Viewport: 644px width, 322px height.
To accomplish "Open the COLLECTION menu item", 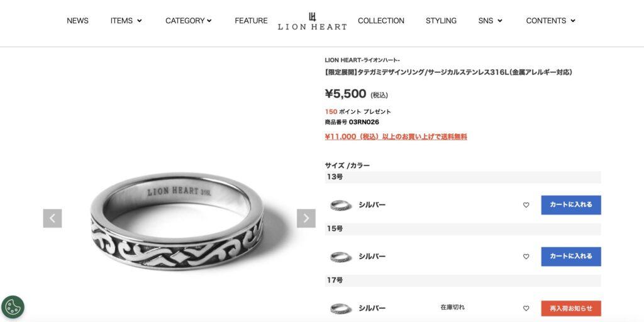I will coord(381,21).
